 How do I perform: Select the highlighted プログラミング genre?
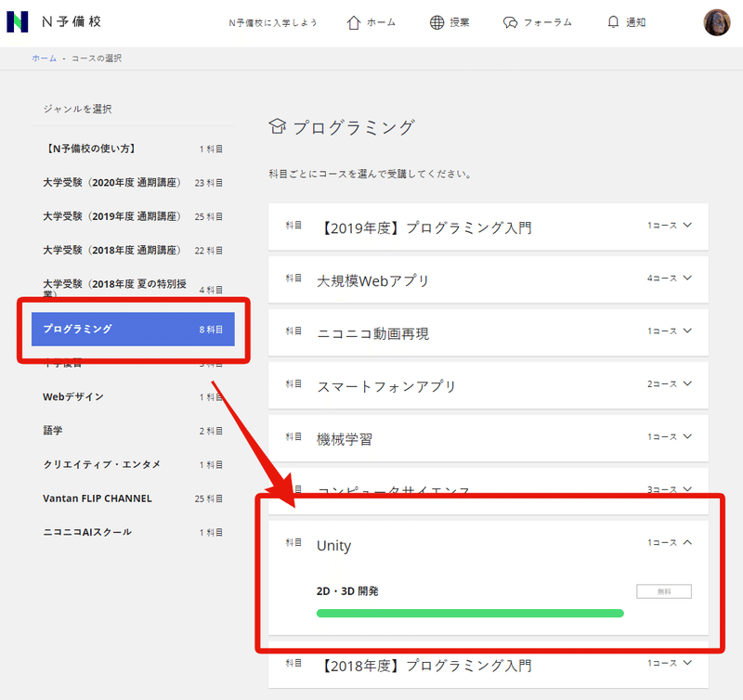133,329
